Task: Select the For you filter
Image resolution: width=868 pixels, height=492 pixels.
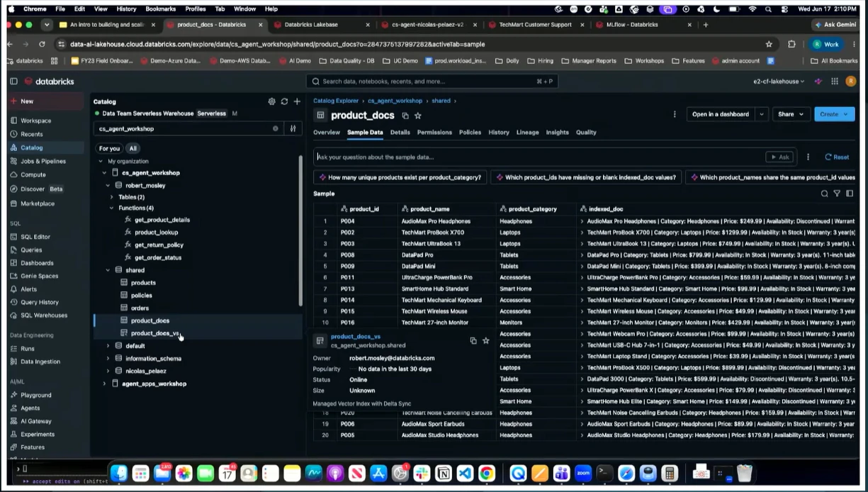Action: (109, 149)
